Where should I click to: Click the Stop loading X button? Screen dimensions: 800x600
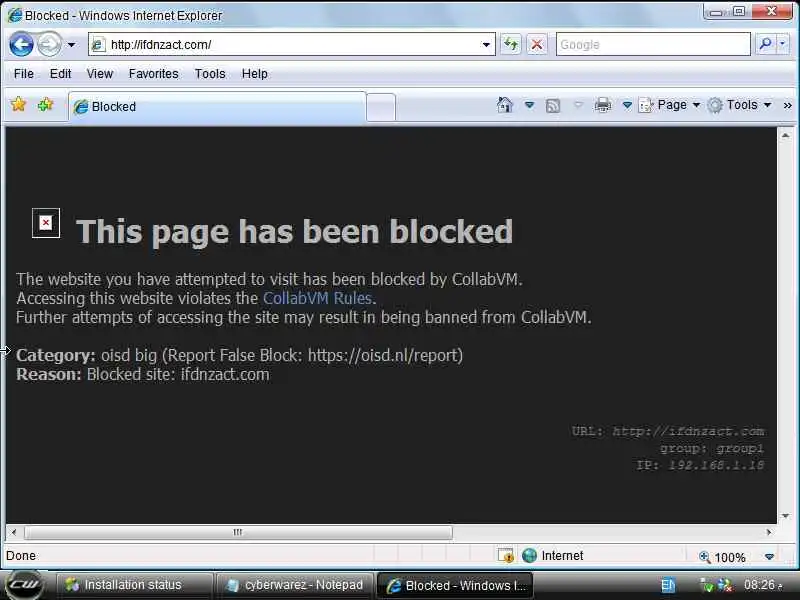(x=537, y=44)
